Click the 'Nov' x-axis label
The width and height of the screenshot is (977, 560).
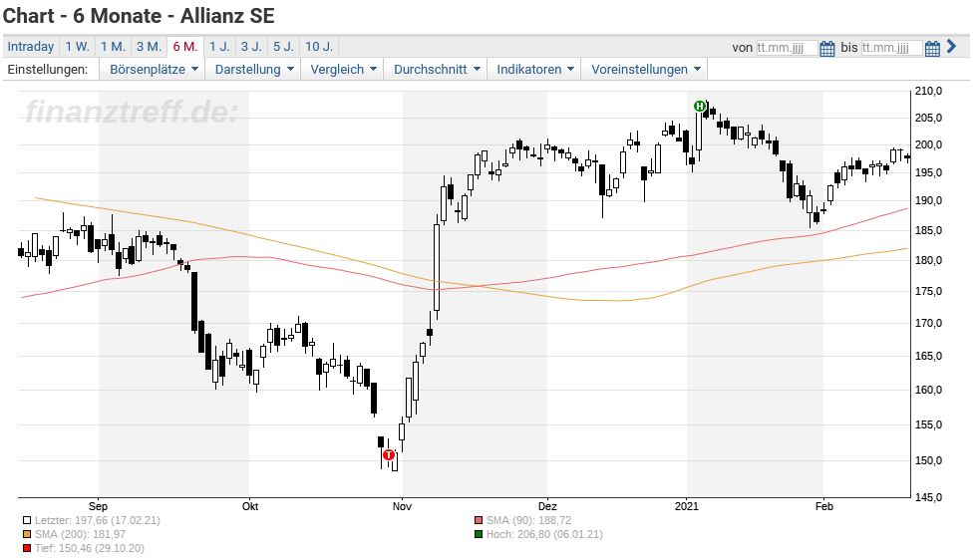click(x=402, y=506)
